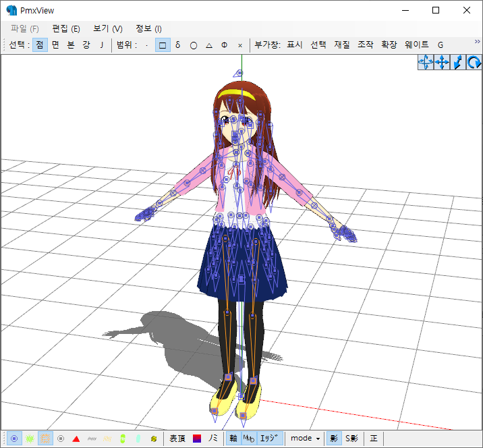Open the 보기 (V) menu
Viewport: 483px width, 448px height.
107,28
